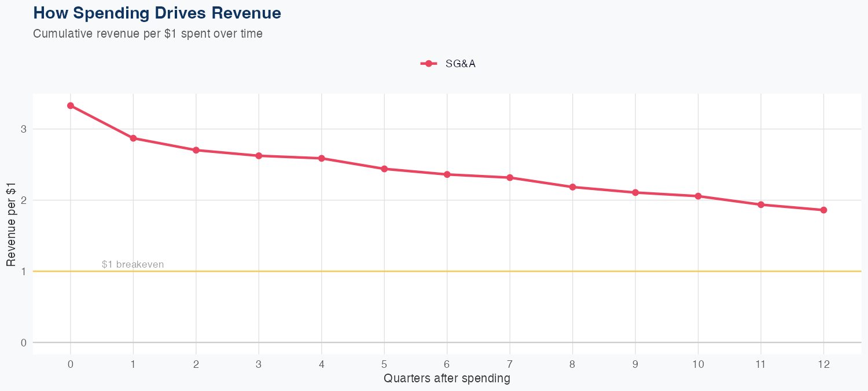Click the SG&A data point at quarter 1

pos(133,138)
